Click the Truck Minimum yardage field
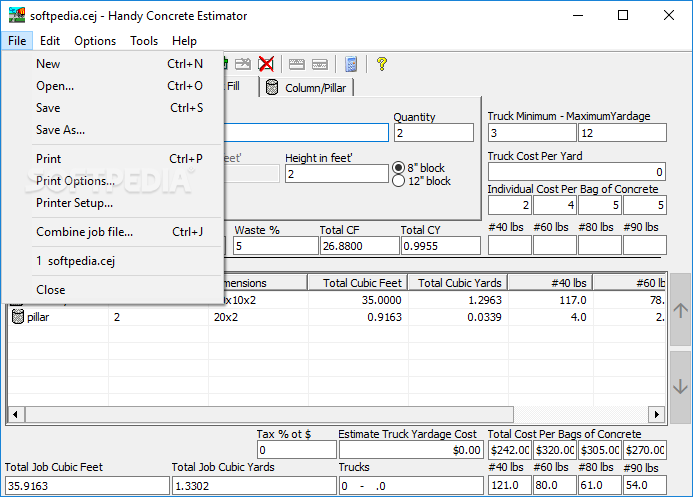693x497 pixels. 532,133
